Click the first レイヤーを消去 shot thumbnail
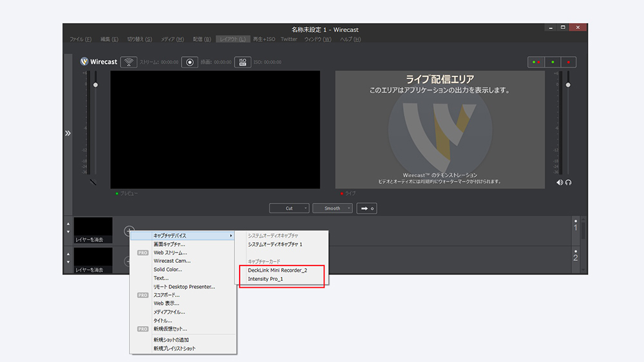Viewport: 644px width, 362px height. [x=93, y=231]
